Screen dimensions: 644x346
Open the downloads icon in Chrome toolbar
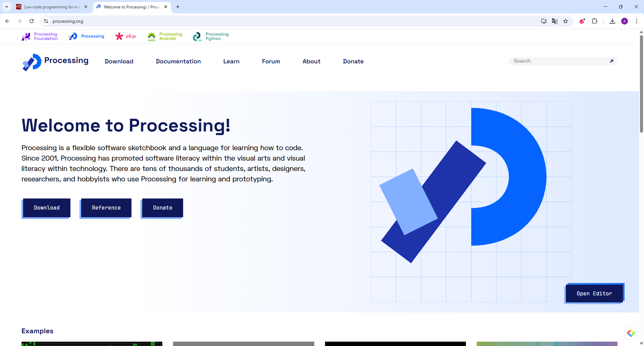(x=612, y=21)
